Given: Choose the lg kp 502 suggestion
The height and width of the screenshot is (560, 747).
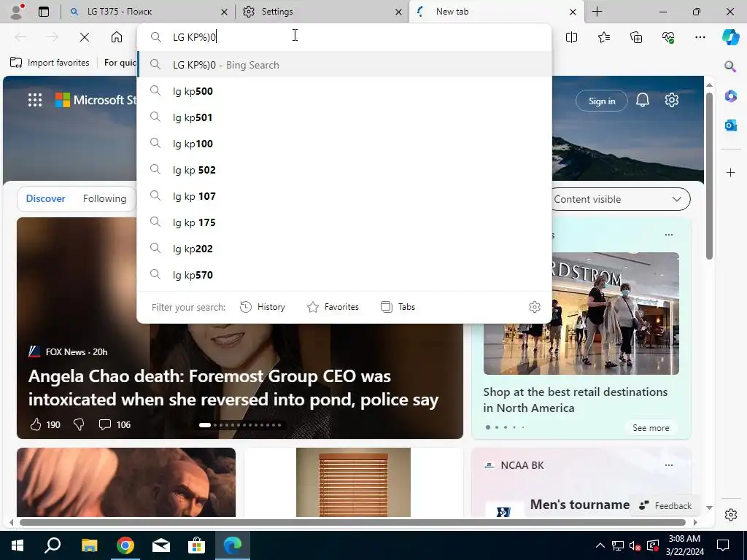Looking at the screenshot, I should click(344, 169).
